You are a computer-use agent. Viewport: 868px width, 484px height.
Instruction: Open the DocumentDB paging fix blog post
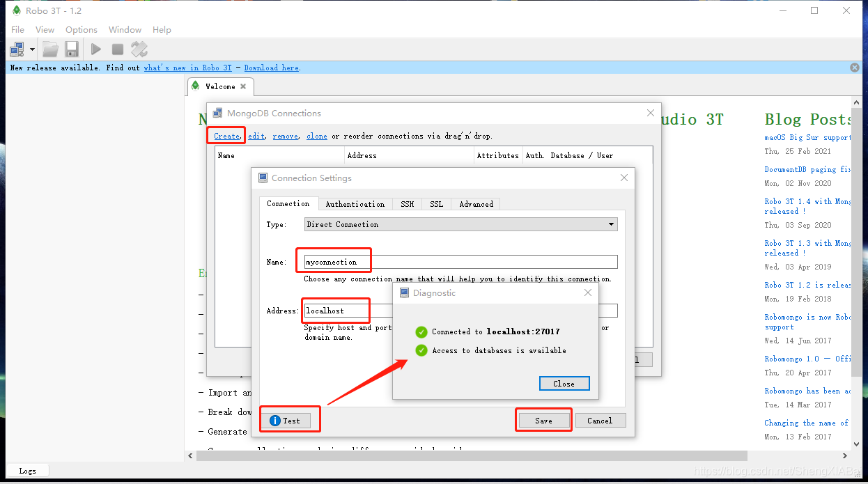click(x=808, y=169)
